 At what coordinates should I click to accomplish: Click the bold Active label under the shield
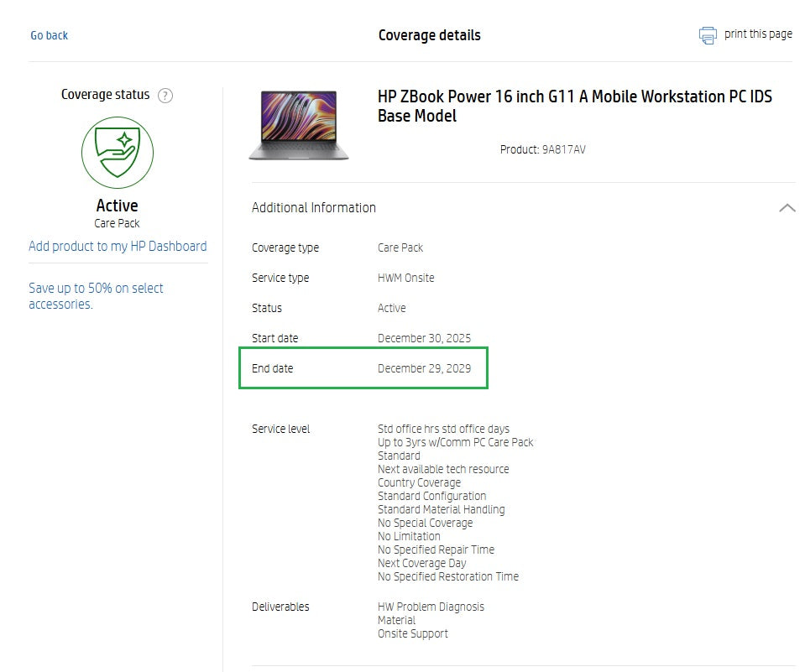click(118, 206)
